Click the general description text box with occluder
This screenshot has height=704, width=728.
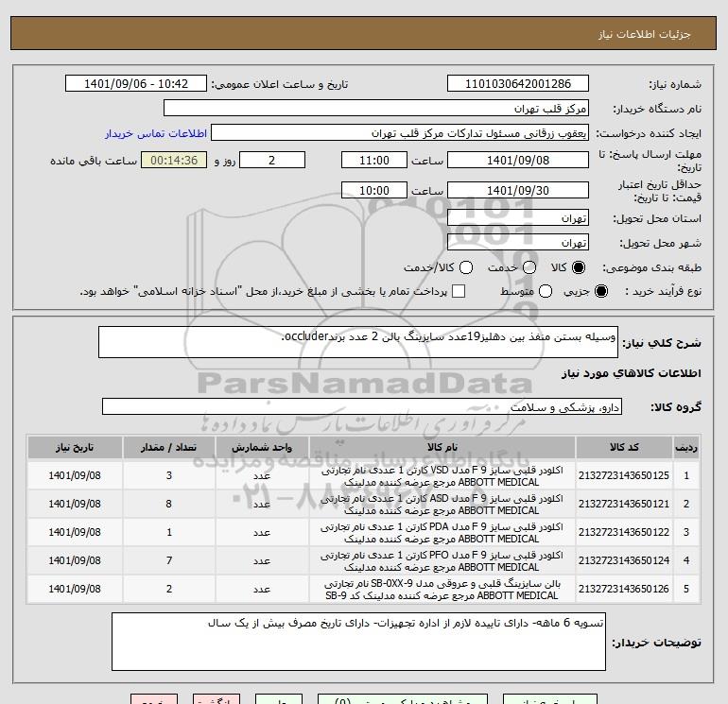[x=358, y=342]
